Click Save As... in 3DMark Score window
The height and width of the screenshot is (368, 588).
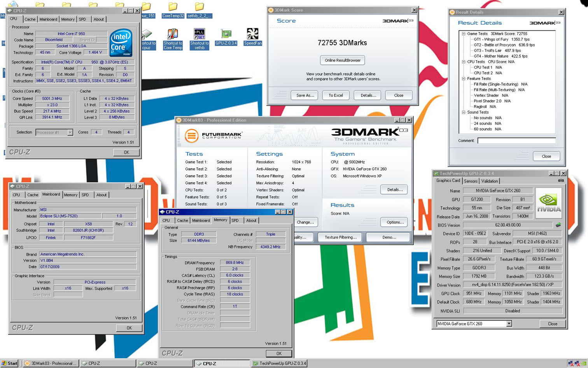pyautogui.click(x=305, y=95)
